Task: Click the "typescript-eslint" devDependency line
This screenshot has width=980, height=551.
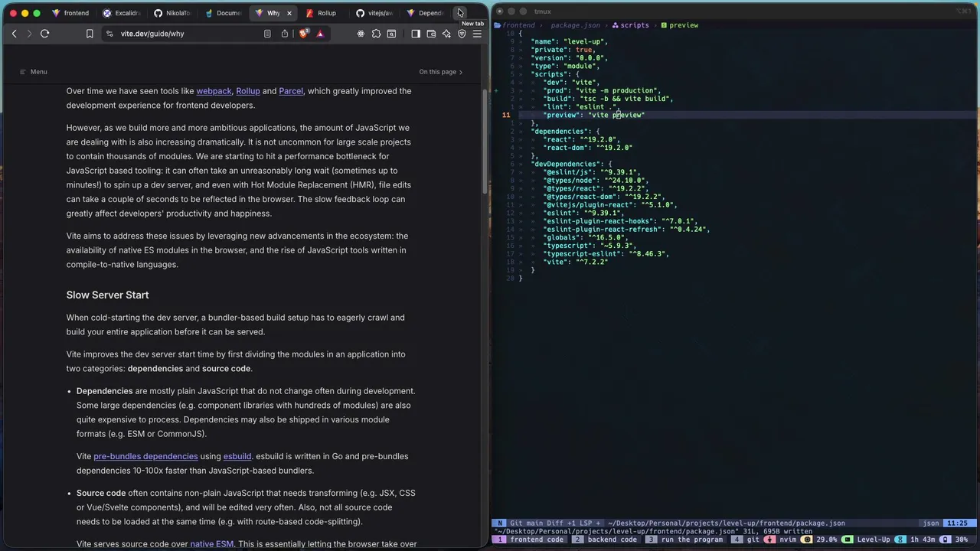Action: (606, 254)
